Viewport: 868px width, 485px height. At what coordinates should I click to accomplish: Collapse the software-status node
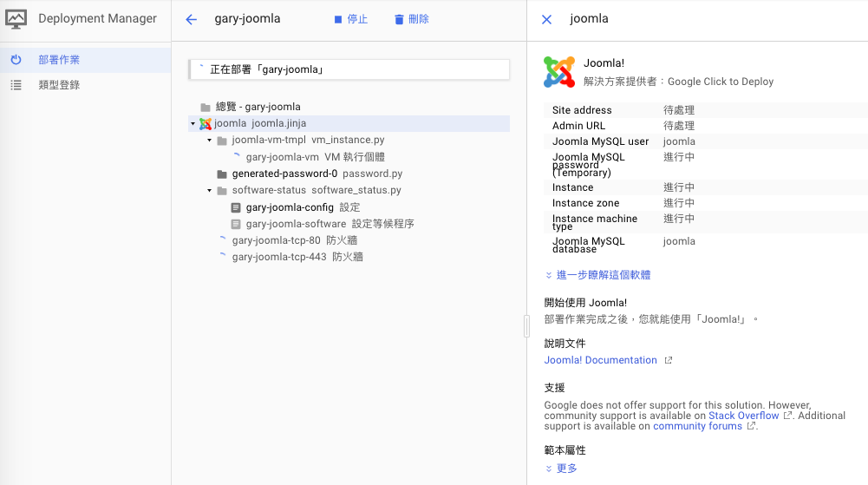(x=209, y=191)
